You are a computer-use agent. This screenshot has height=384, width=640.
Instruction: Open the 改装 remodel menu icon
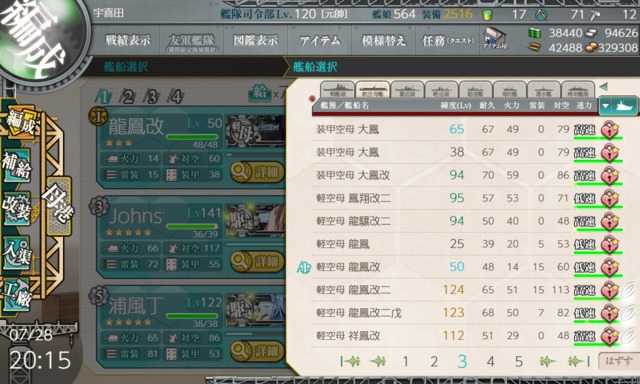click(x=17, y=209)
